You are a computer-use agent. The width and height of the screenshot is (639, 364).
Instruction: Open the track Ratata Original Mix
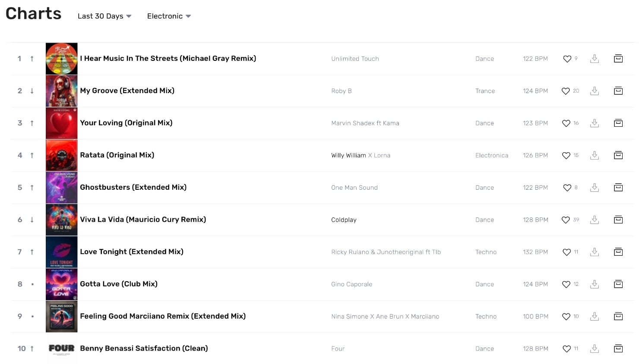117,155
